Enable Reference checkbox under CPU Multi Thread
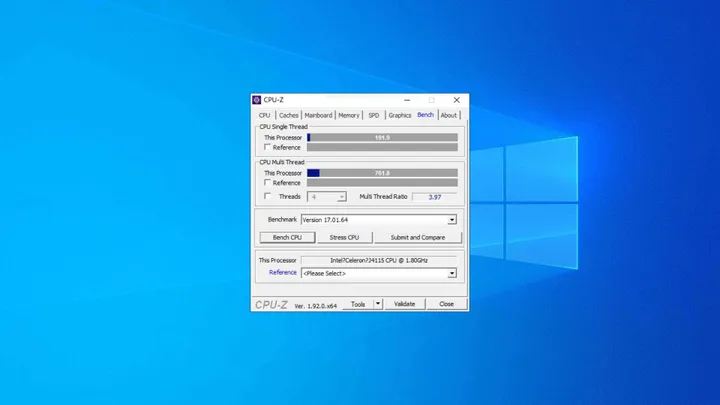 tap(267, 182)
